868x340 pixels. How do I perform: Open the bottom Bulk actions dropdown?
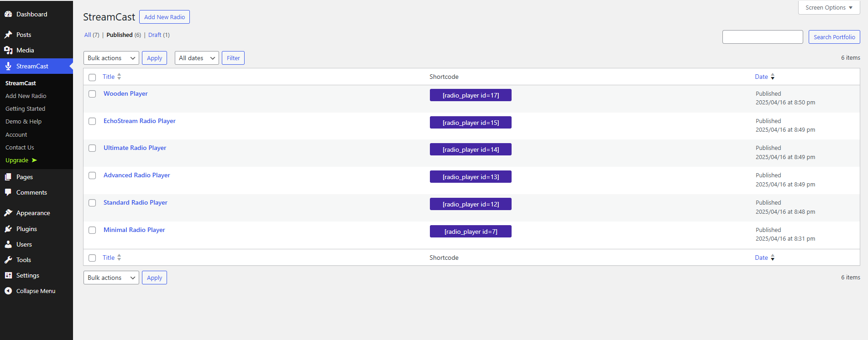(111, 278)
